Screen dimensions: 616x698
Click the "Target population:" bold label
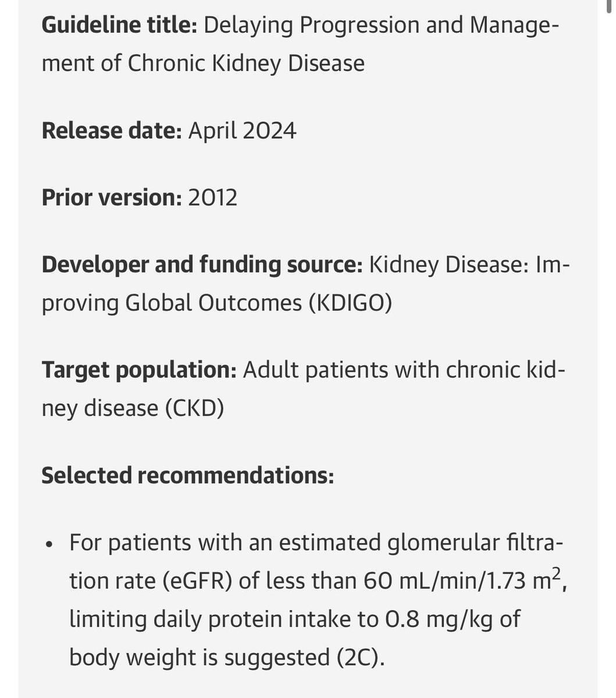point(138,370)
